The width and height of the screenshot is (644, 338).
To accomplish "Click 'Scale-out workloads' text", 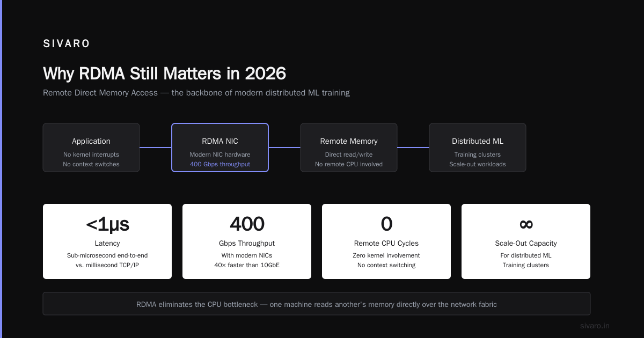I will pos(478,164).
